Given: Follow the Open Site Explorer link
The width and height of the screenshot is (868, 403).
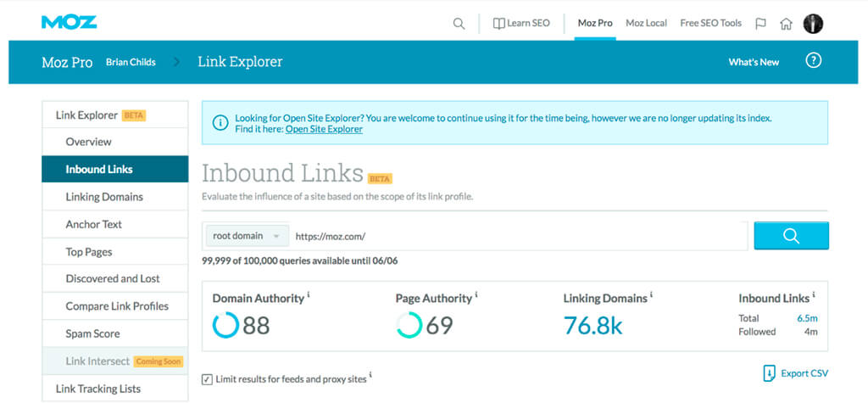Looking at the screenshot, I should point(324,129).
